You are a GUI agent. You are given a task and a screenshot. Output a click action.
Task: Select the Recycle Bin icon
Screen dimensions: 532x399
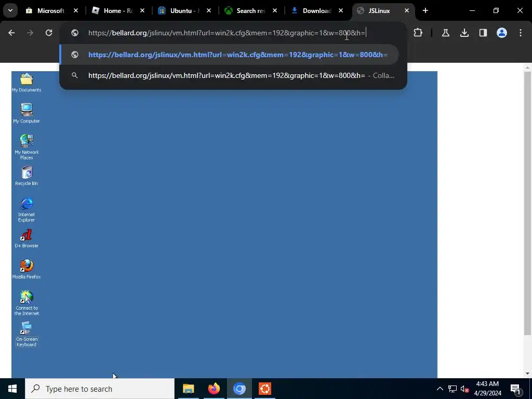click(x=26, y=176)
